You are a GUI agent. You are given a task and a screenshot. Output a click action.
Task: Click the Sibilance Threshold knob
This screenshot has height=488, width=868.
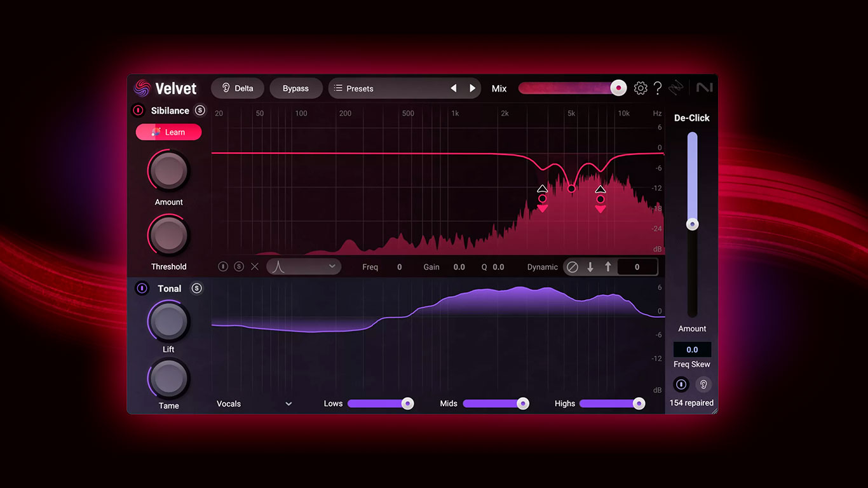[169, 236]
